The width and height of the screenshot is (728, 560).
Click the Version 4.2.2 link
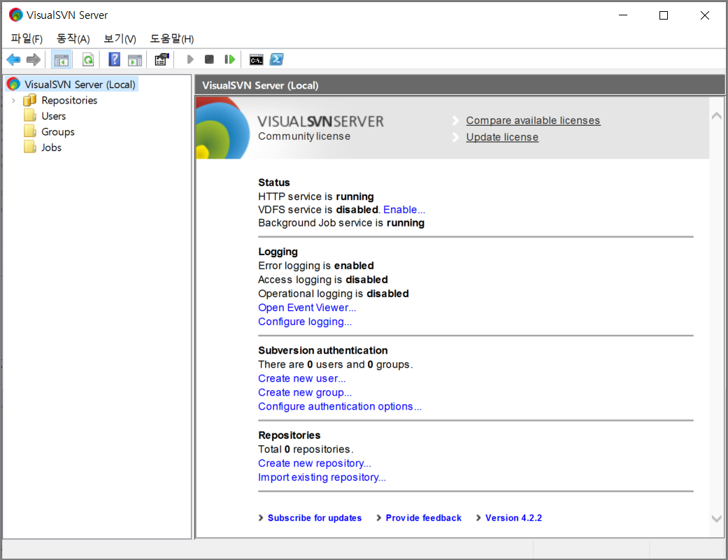(x=513, y=518)
